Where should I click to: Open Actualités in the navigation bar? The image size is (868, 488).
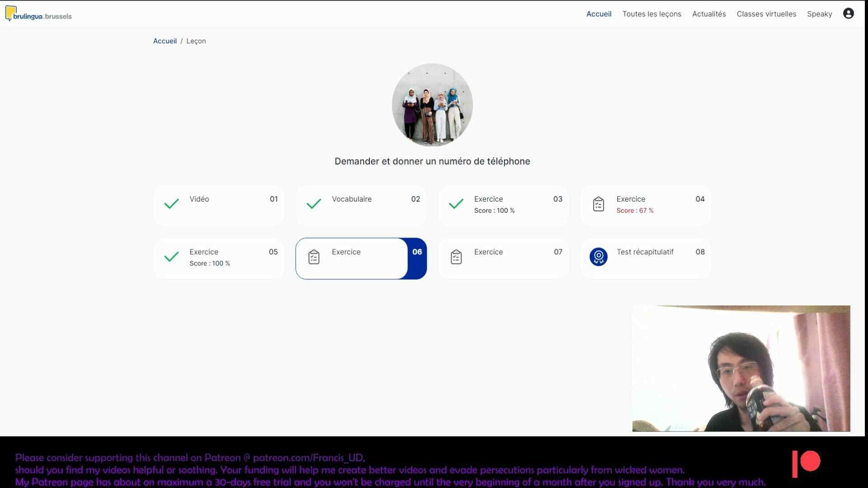(x=709, y=14)
